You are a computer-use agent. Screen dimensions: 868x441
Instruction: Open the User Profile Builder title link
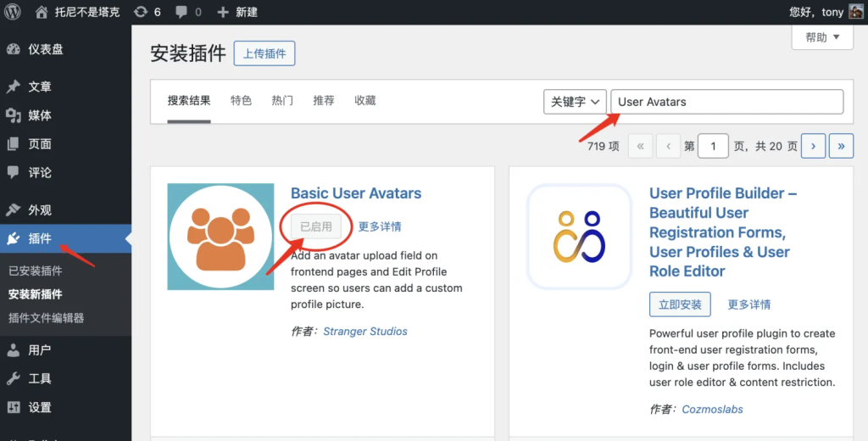(x=724, y=232)
